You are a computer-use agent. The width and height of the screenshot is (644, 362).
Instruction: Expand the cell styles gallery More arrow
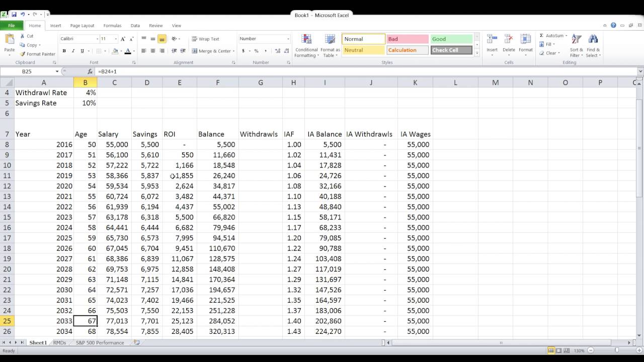(x=477, y=52)
